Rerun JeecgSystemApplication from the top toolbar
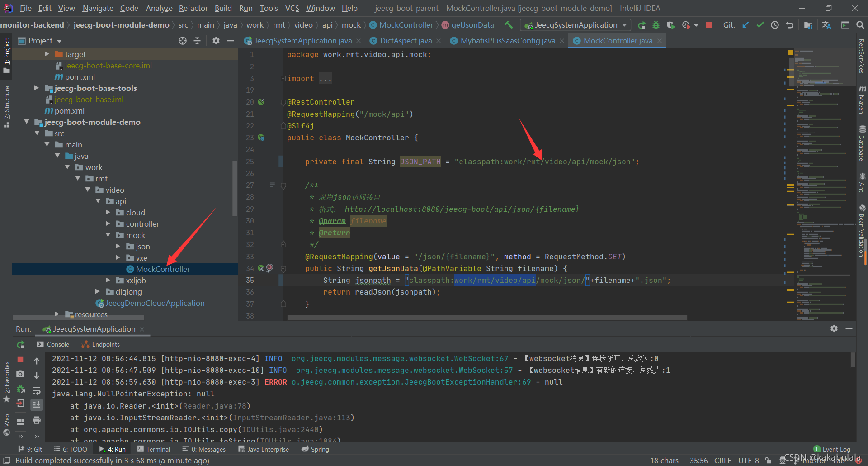This screenshot has width=868, height=466. click(x=642, y=25)
